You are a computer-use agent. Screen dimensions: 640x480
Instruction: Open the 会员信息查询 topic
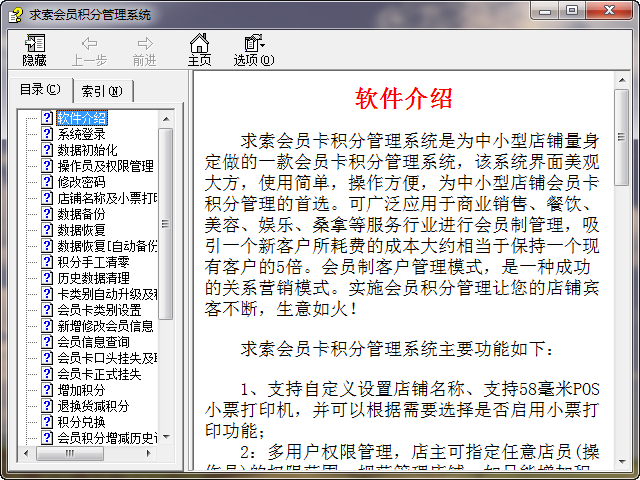click(93, 342)
